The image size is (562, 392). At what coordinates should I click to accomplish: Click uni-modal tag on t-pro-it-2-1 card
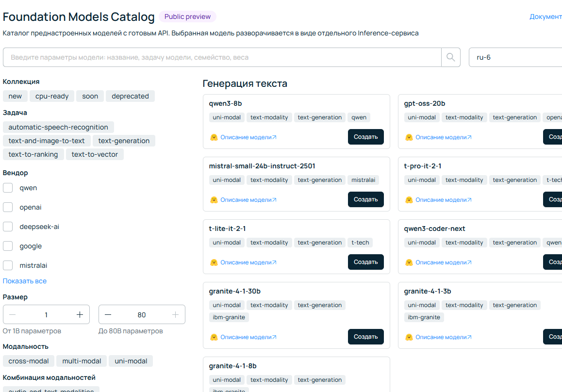(x=421, y=180)
